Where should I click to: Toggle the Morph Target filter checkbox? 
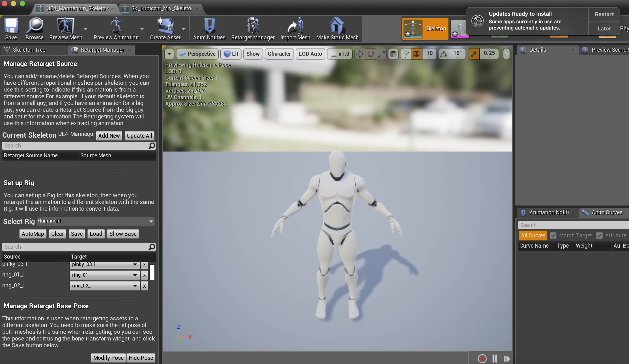(x=553, y=236)
